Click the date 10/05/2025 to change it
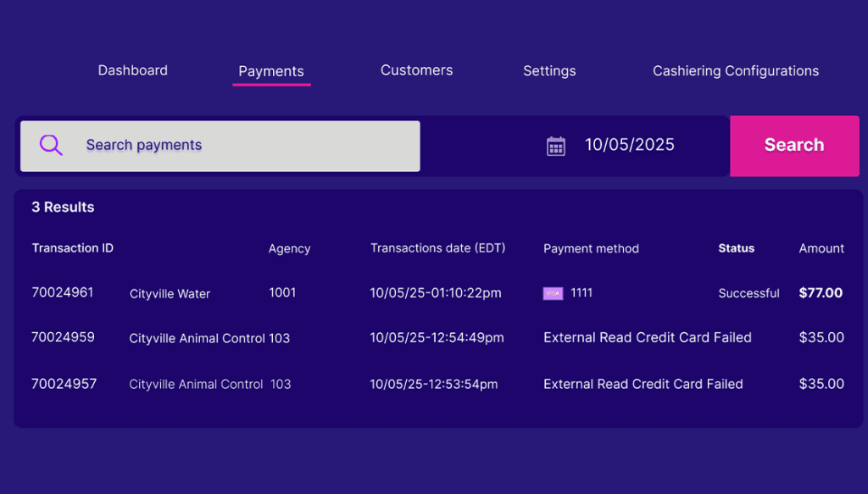The width and height of the screenshot is (868, 494). (x=629, y=145)
